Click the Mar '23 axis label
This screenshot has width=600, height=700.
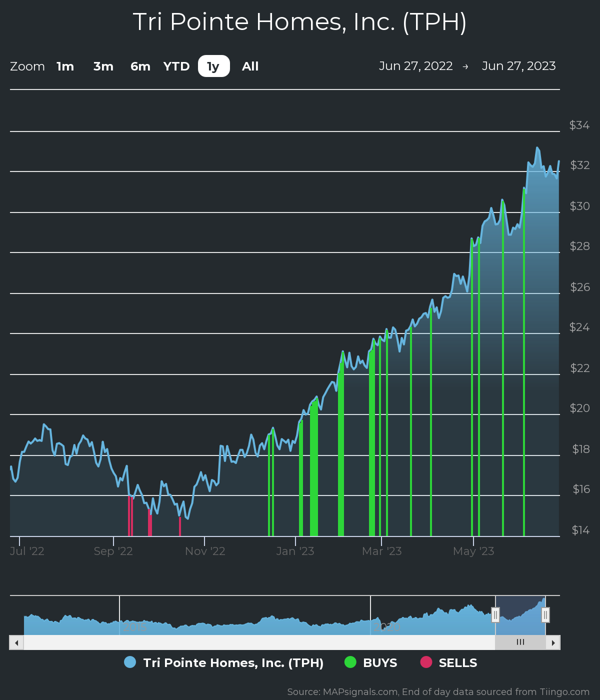pos(382,551)
